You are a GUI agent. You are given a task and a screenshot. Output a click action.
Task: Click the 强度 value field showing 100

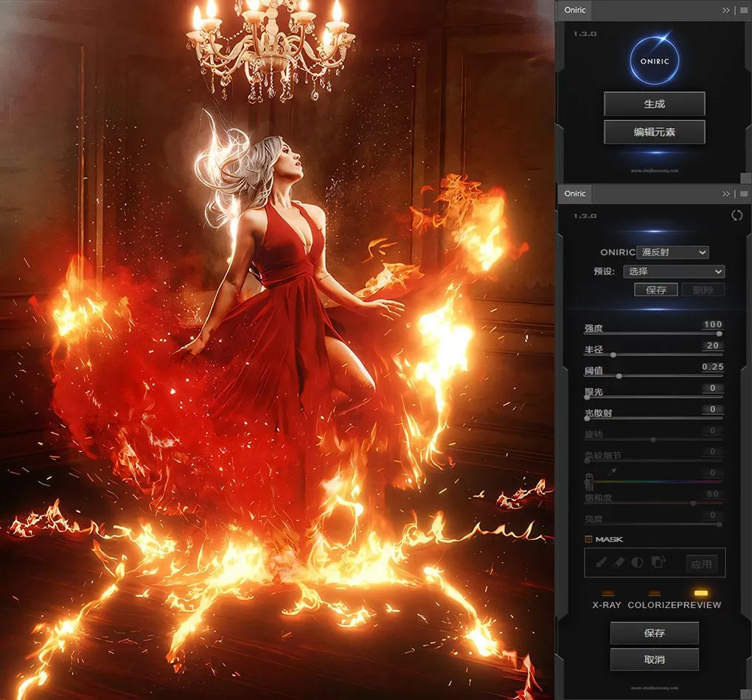tap(712, 324)
